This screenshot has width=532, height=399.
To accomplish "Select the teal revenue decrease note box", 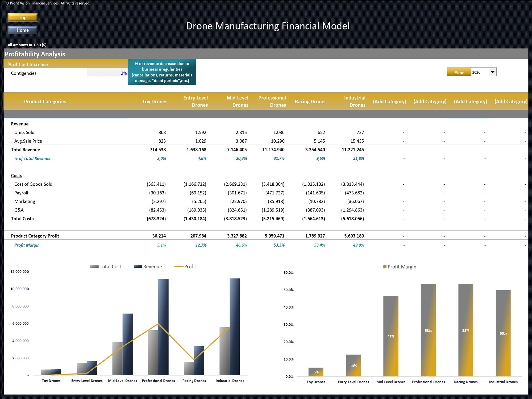I will (162, 72).
